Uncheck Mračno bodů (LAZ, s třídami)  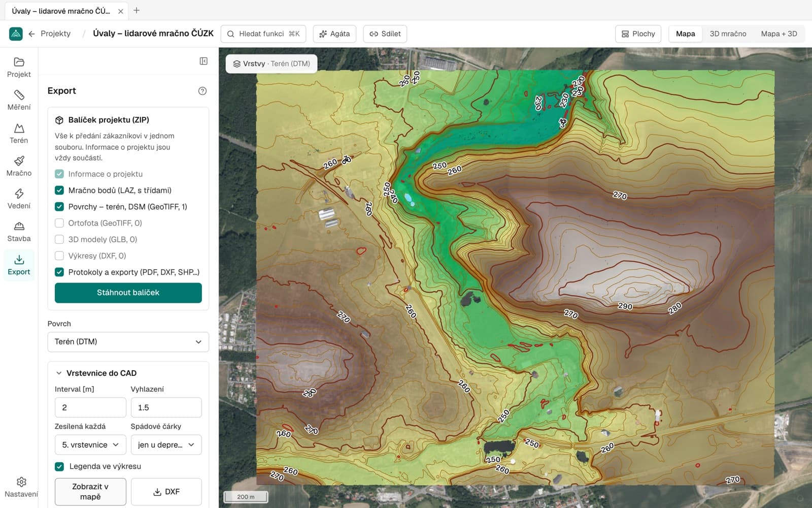pyautogui.click(x=59, y=190)
